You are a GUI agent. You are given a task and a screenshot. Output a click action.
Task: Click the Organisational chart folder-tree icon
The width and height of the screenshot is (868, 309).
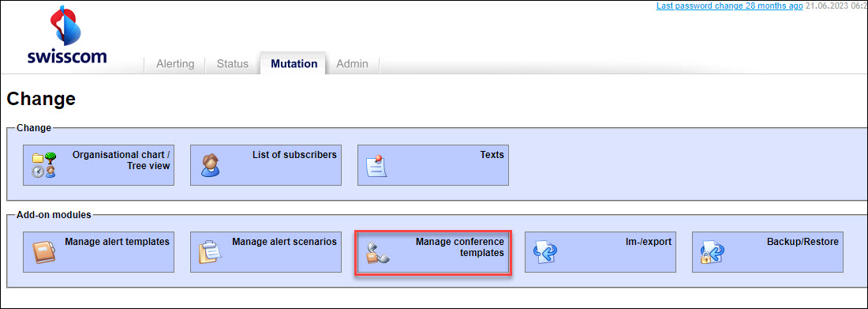[44, 165]
